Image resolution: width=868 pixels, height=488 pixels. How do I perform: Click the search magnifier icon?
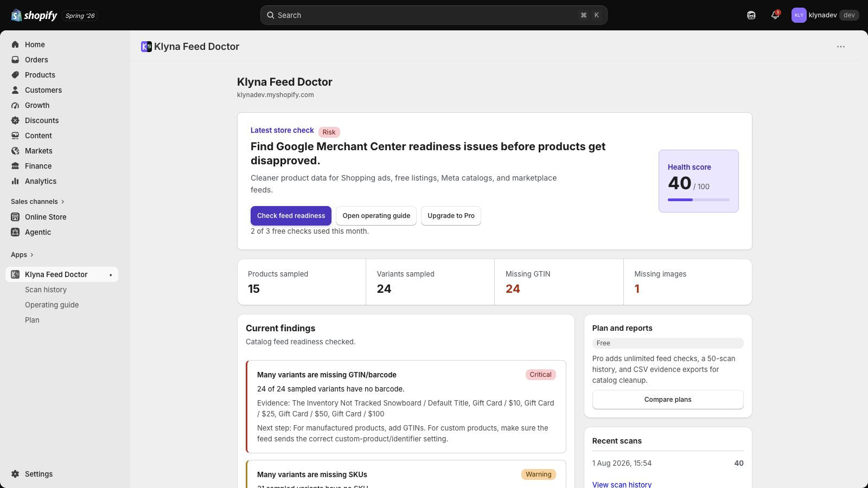click(270, 15)
